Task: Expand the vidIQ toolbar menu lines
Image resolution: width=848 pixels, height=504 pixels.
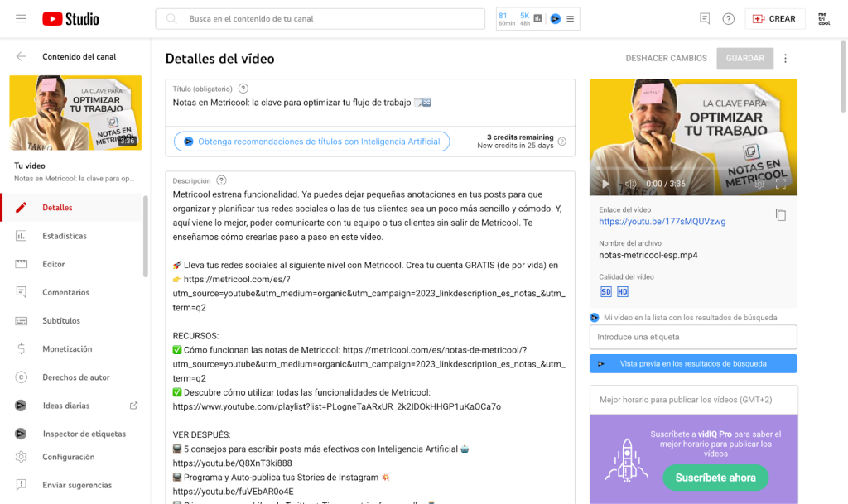Action: click(571, 18)
